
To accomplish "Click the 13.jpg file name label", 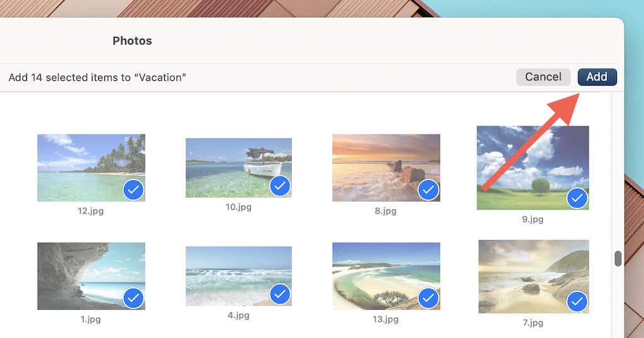I will click(386, 320).
